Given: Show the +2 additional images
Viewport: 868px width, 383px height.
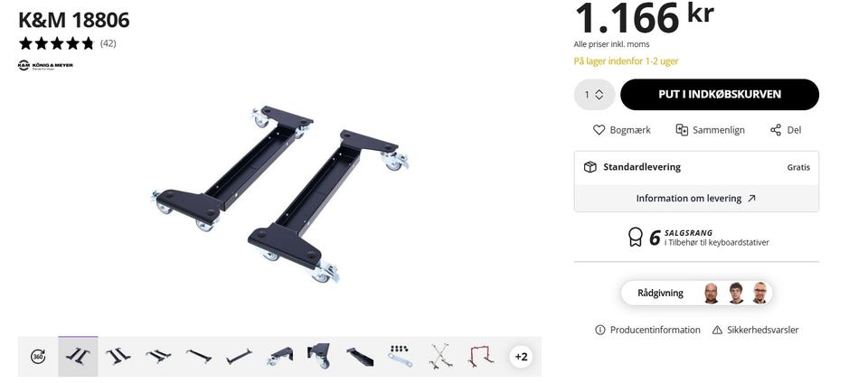Looking at the screenshot, I should tap(521, 357).
